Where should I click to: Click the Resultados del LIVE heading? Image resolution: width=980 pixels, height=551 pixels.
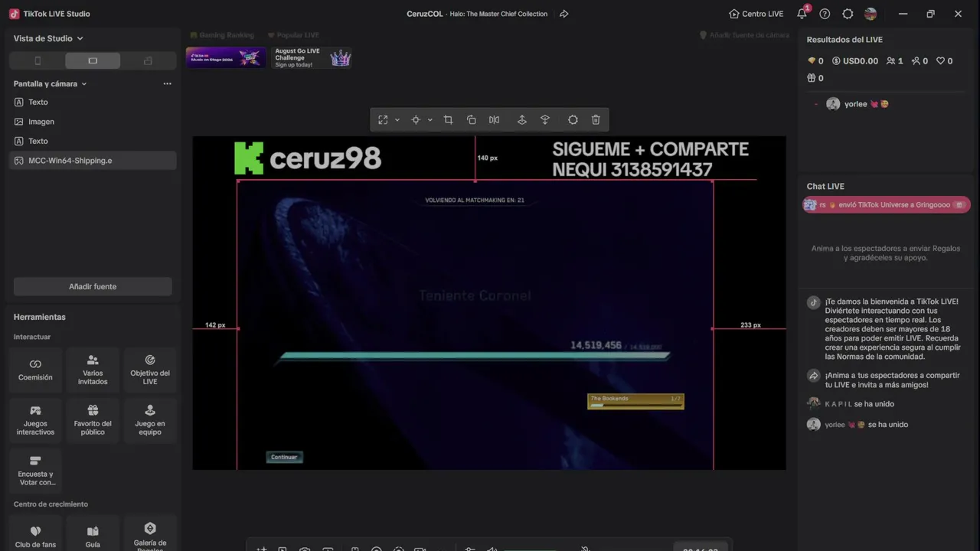pyautogui.click(x=844, y=40)
